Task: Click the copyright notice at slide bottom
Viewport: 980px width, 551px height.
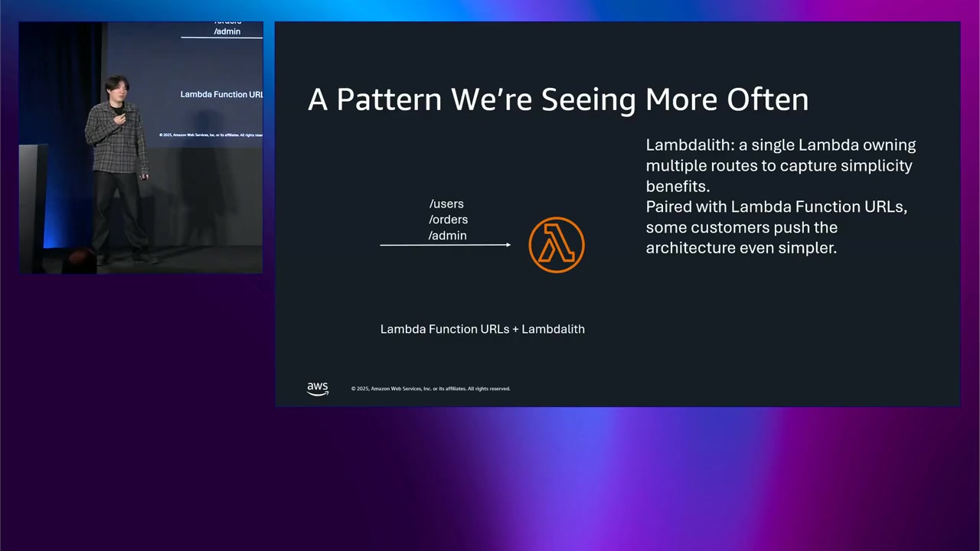Action: 431,388
